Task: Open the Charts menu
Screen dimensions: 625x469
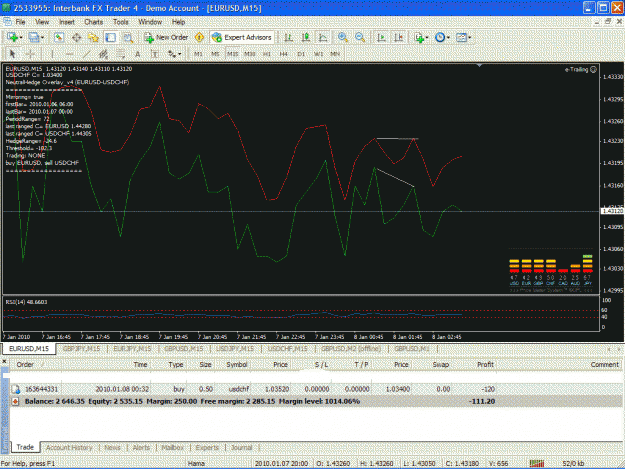Action: pos(93,22)
